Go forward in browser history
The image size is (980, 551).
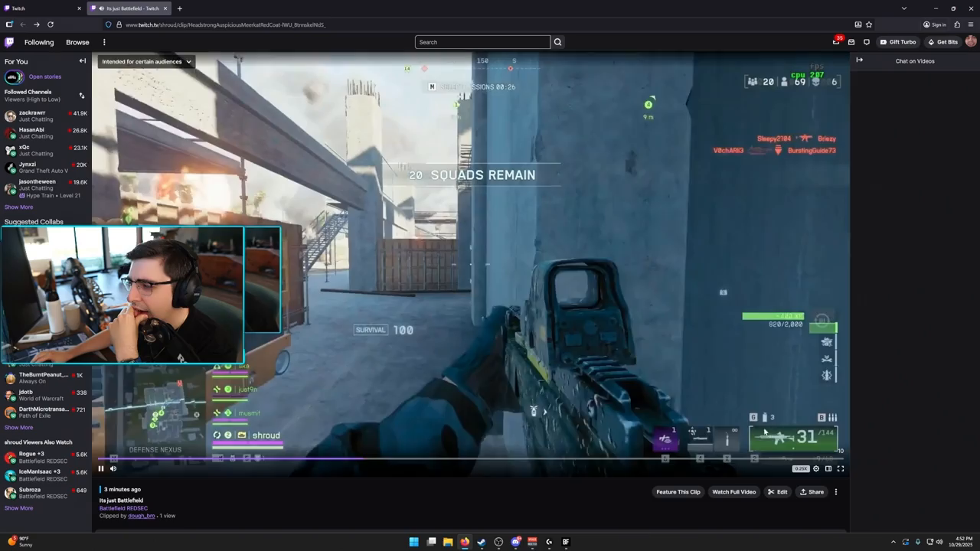coord(36,24)
